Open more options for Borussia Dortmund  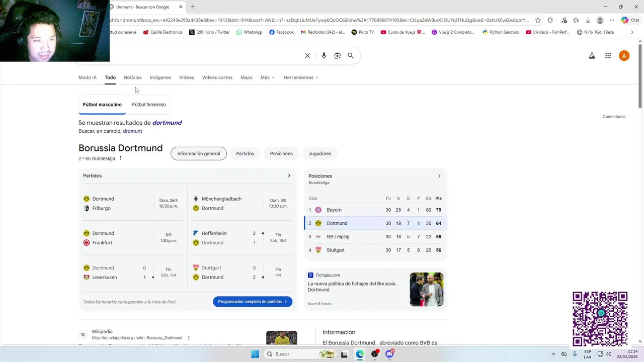tap(120, 158)
